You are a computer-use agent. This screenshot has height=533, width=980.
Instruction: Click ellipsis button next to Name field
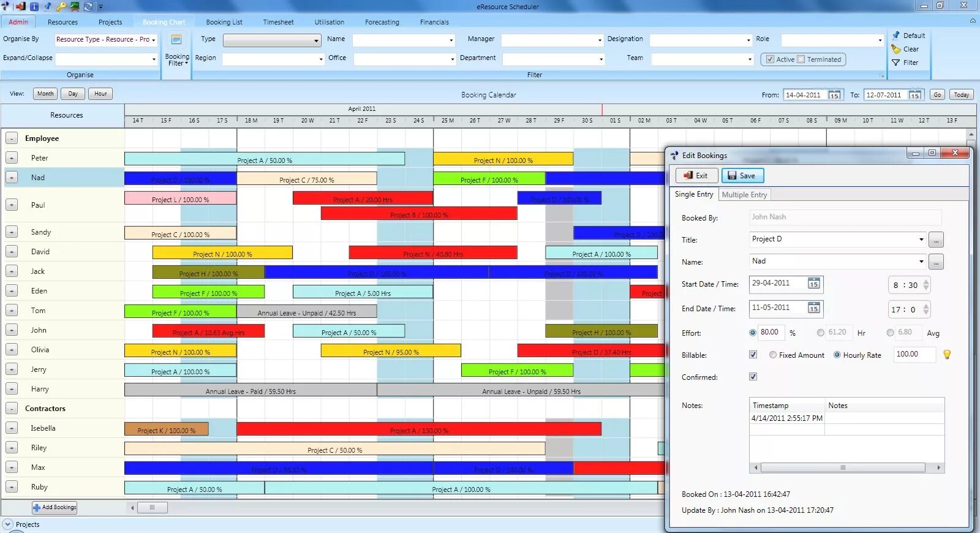pos(936,262)
